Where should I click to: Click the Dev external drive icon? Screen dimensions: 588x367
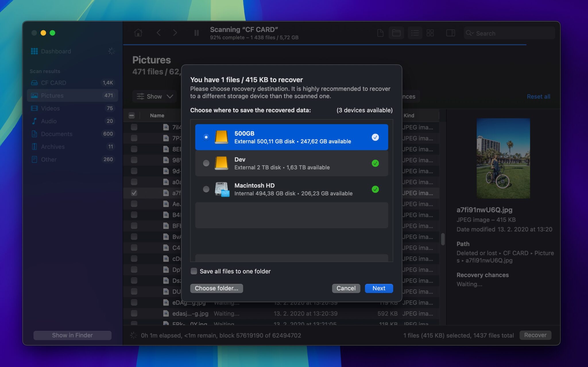(x=221, y=163)
